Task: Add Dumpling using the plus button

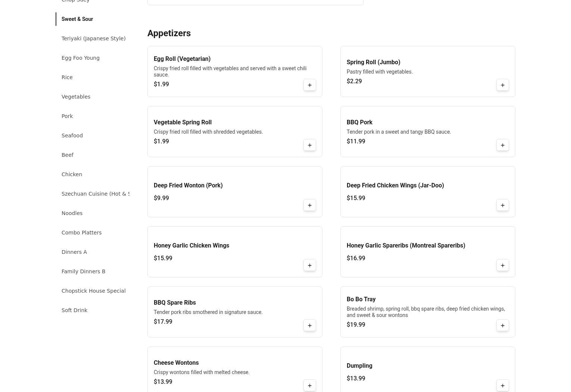Action: click(502, 386)
